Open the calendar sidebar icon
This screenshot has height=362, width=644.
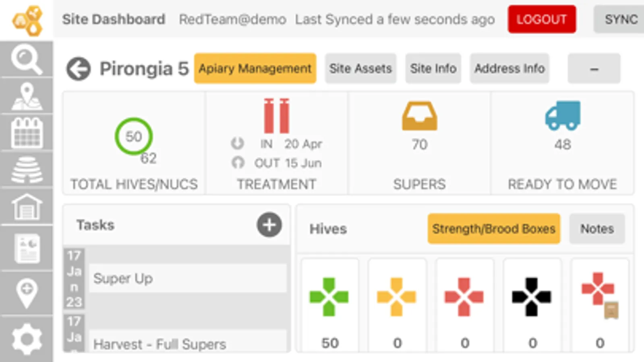point(27,133)
